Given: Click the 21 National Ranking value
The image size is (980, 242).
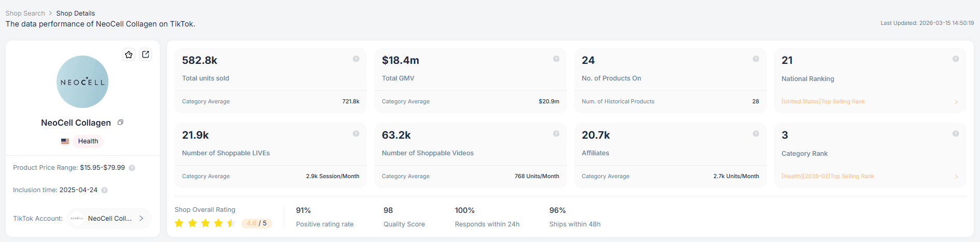Looking at the screenshot, I should (x=787, y=60).
